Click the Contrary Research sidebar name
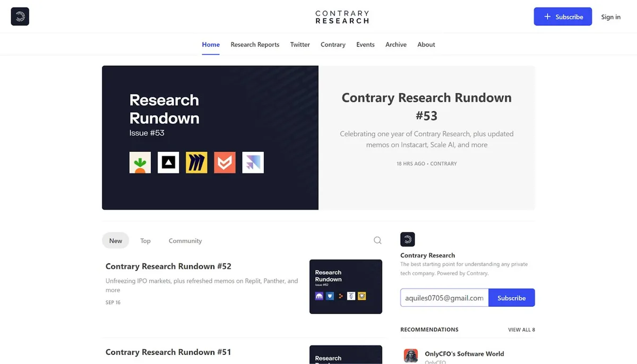This screenshot has height=364, width=637. coord(427,255)
